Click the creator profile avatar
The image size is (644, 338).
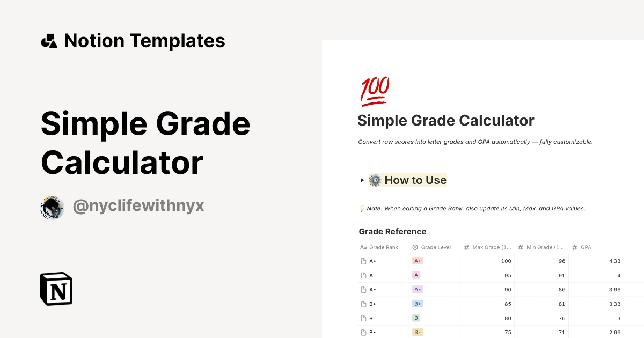click(52, 208)
